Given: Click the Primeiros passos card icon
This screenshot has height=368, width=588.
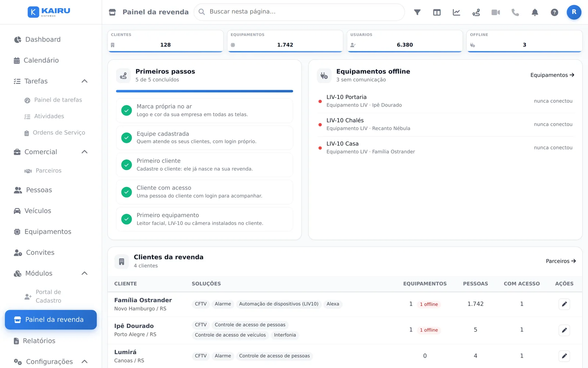Looking at the screenshot, I should tap(123, 75).
